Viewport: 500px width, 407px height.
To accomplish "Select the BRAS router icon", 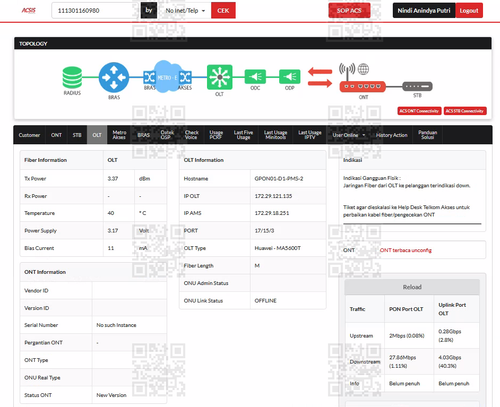I will point(114,77).
